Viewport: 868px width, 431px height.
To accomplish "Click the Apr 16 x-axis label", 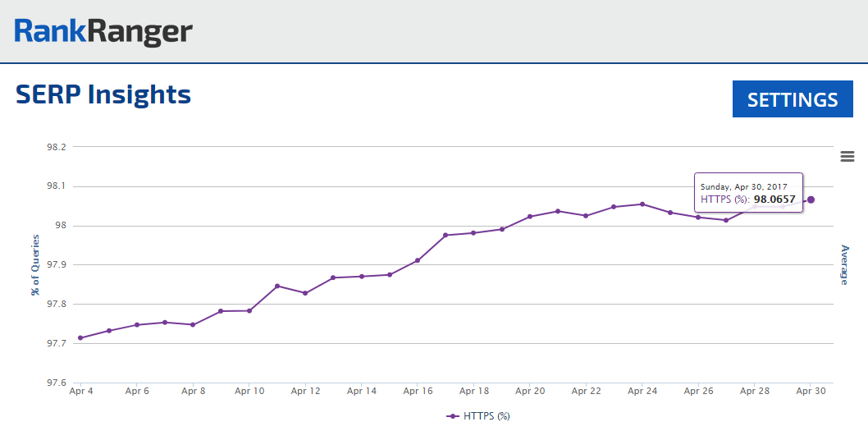I will (418, 392).
